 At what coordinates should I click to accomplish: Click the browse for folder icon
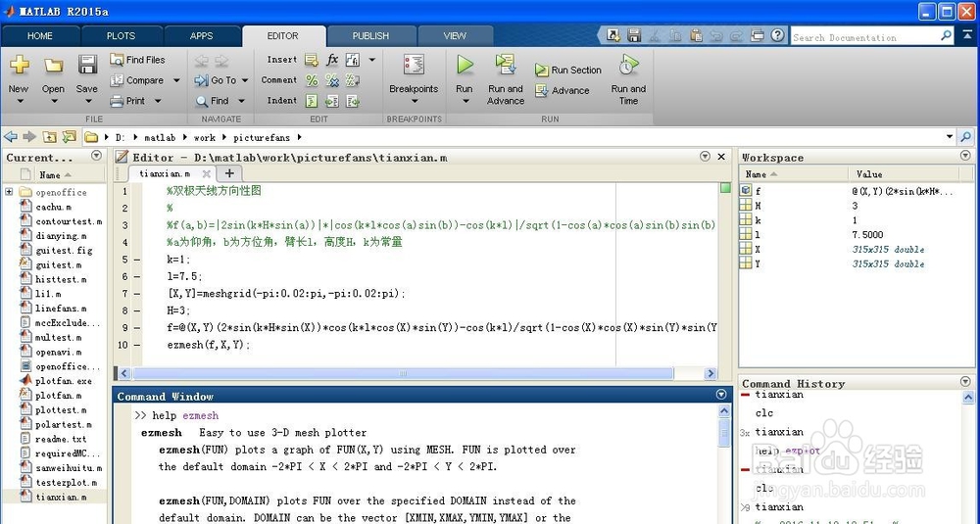[x=70, y=137]
